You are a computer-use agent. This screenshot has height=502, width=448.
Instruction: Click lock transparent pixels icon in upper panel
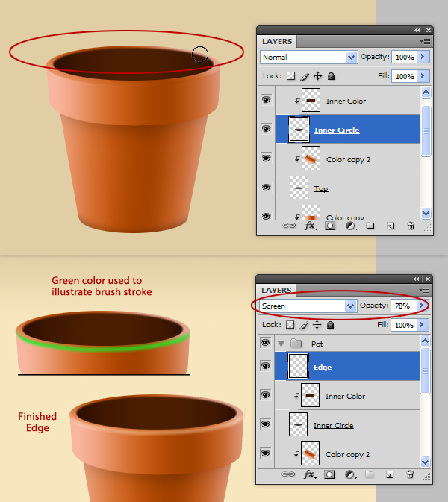290,76
